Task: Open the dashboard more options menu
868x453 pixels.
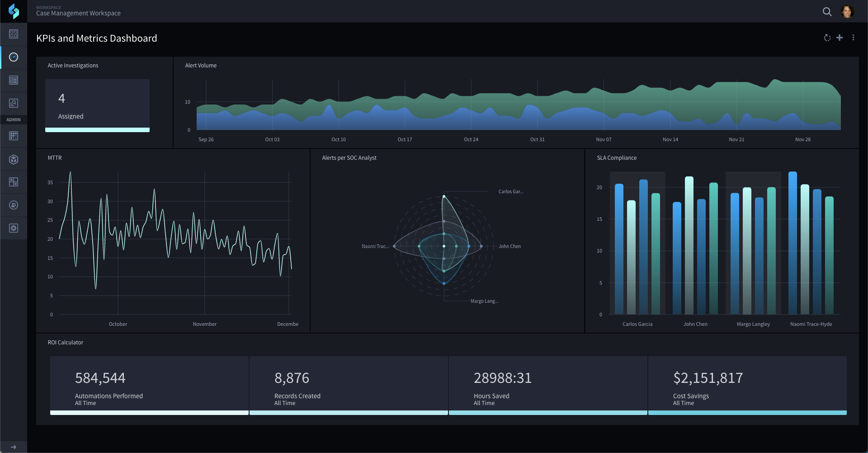Action: [x=853, y=38]
